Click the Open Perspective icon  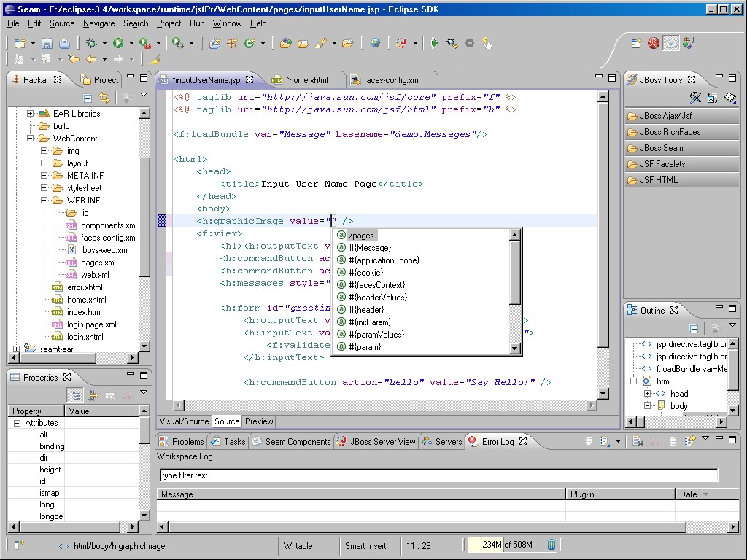click(636, 44)
